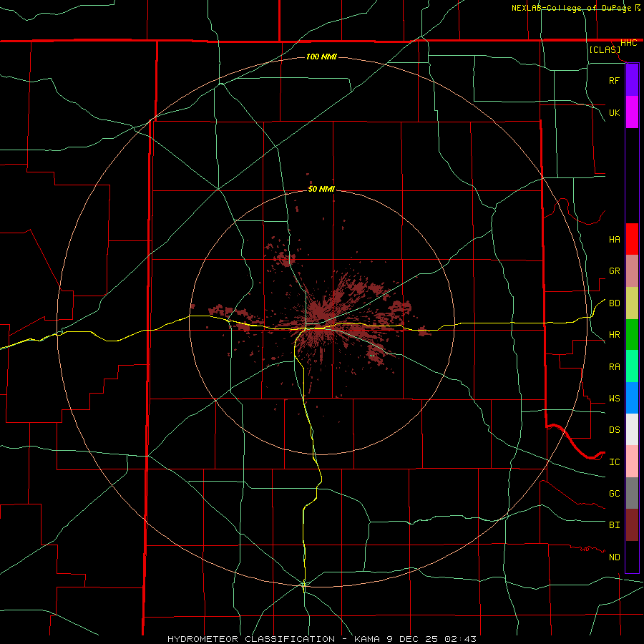The image size is (644, 644).
Task: Click the HHC product code label
Action: (628, 43)
